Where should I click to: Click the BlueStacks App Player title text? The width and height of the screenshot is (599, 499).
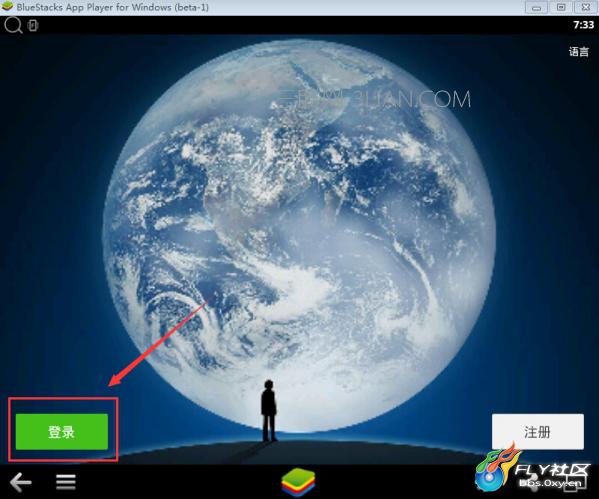(113, 7)
